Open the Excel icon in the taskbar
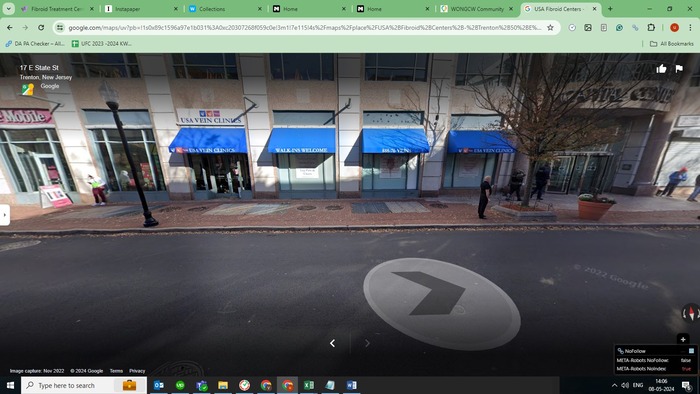 pos(308,385)
